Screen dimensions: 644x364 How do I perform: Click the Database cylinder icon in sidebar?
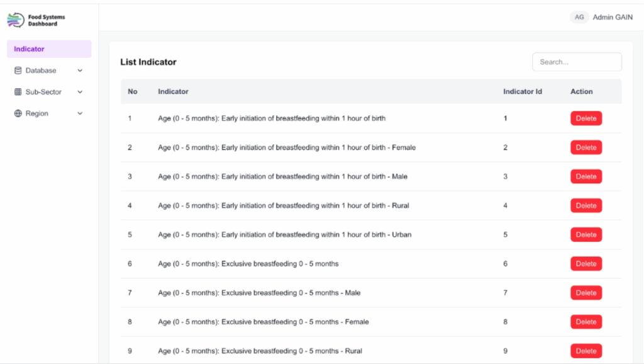click(x=18, y=71)
